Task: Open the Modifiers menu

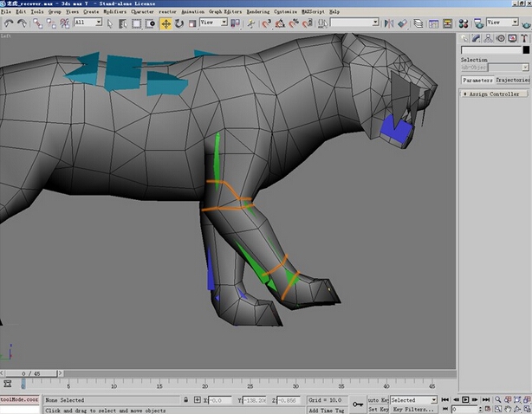Action: tap(114, 11)
